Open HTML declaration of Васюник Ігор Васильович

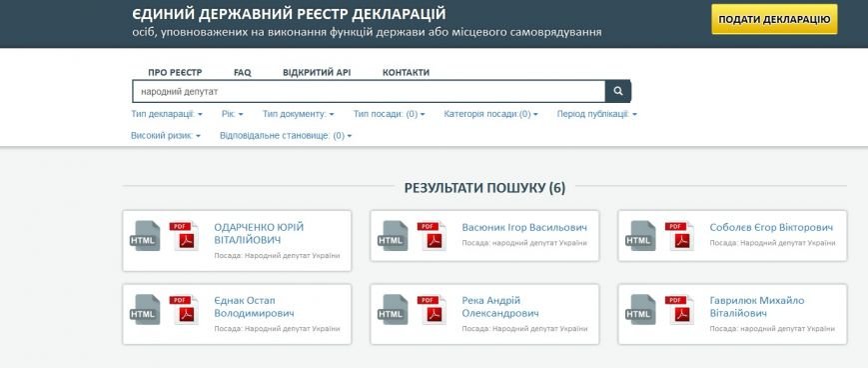[x=393, y=236]
